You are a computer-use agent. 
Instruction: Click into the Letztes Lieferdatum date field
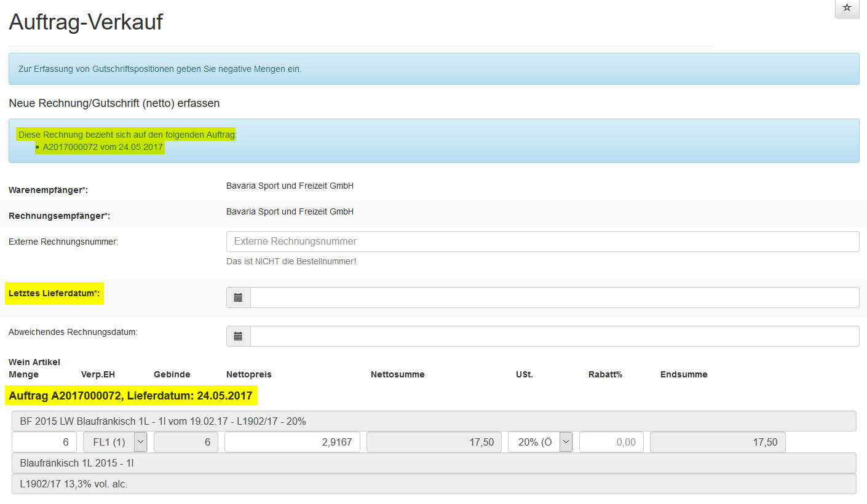554,297
